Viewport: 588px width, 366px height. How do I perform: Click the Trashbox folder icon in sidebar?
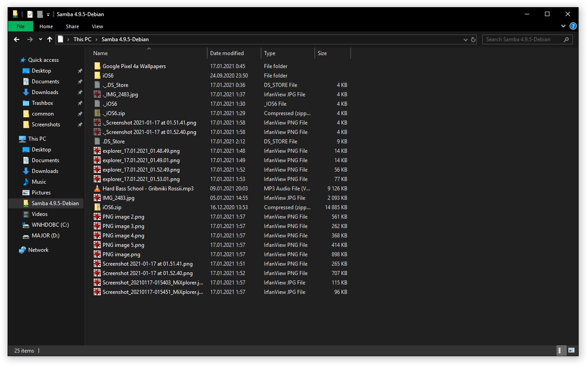coord(26,103)
